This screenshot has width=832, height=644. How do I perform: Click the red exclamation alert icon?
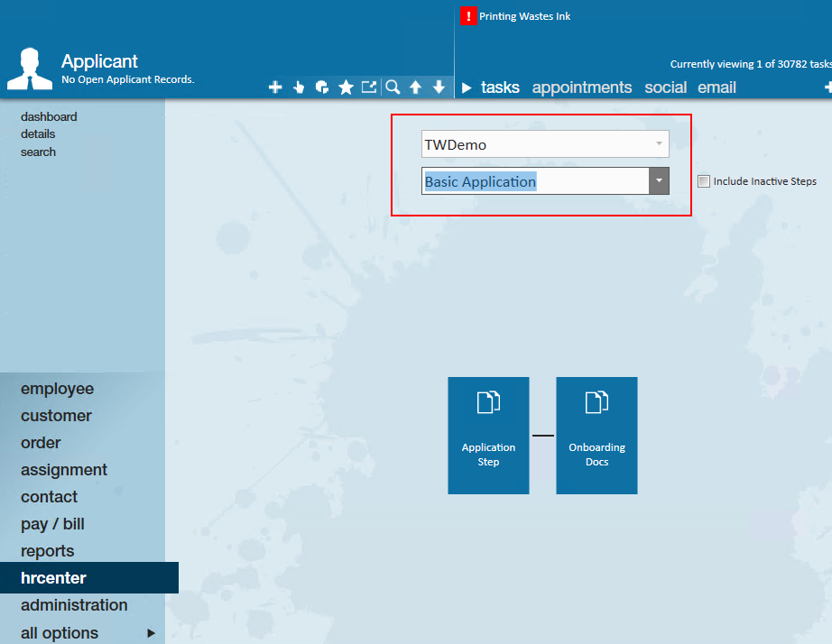468,16
